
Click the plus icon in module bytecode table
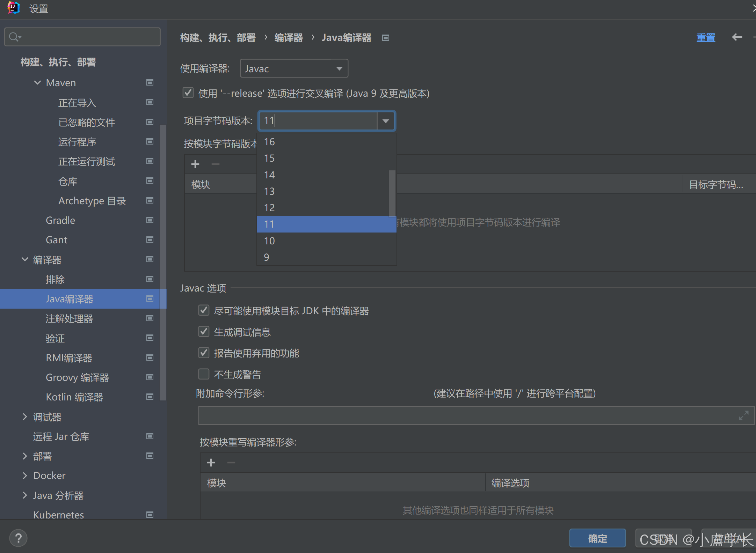195,164
